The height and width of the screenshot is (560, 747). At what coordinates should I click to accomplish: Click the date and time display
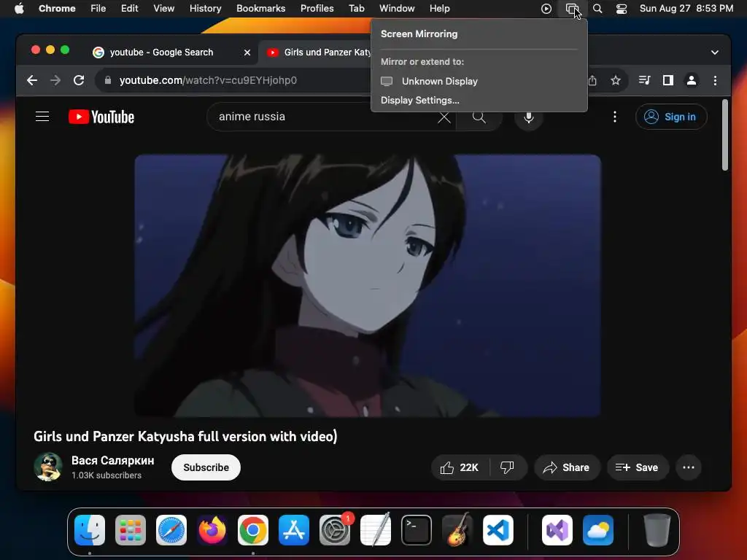(x=686, y=9)
